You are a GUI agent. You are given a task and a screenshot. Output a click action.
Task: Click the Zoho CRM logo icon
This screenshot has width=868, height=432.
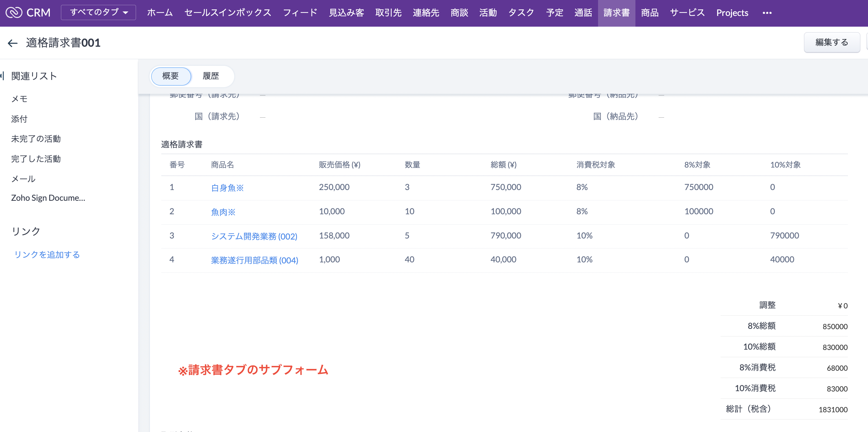coord(14,12)
